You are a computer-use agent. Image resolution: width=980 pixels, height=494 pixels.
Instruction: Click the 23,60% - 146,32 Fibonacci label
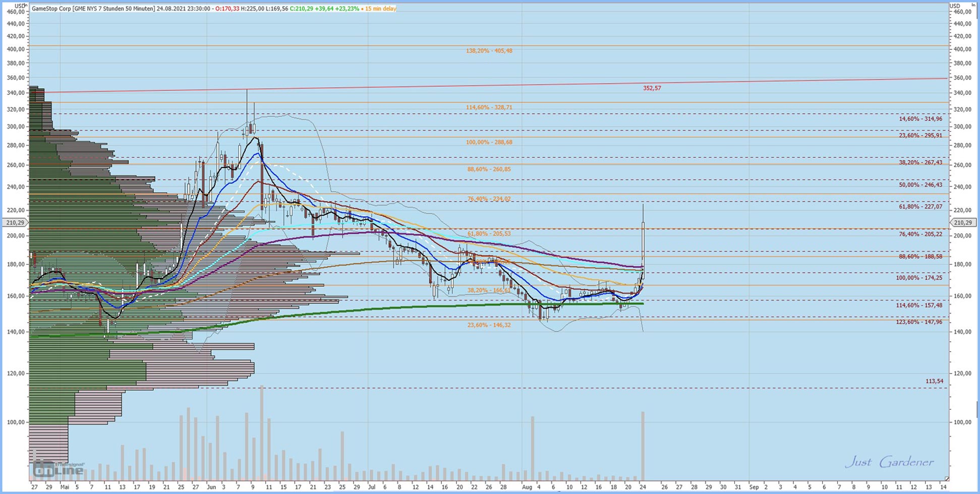pyautogui.click(x=489, y=325)
